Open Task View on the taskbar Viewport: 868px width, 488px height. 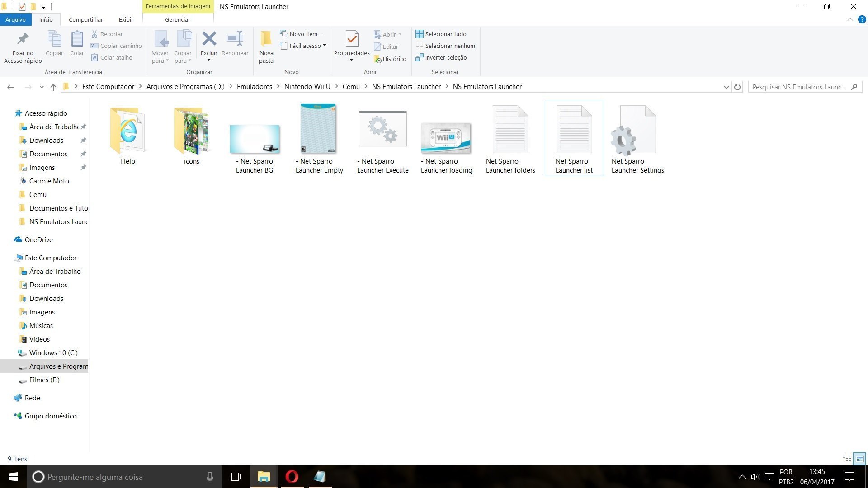pyautogui.click(x=235, y=477)
